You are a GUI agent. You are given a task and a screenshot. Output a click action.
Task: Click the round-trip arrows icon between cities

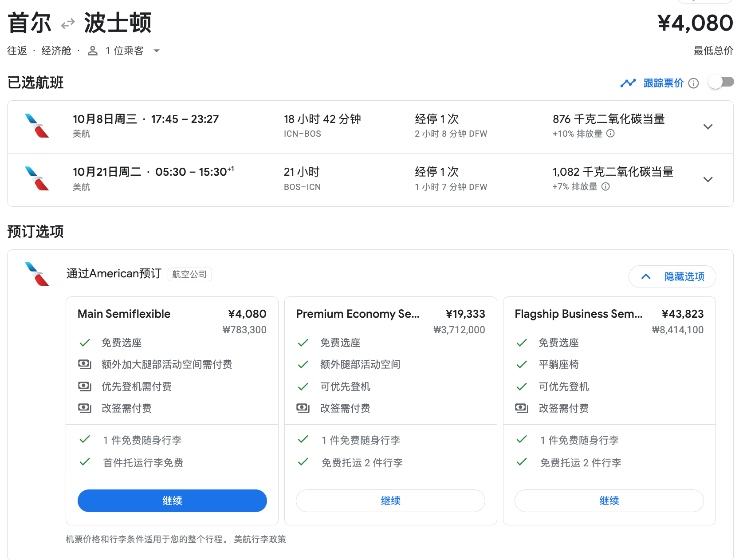(x=68, y=24)
